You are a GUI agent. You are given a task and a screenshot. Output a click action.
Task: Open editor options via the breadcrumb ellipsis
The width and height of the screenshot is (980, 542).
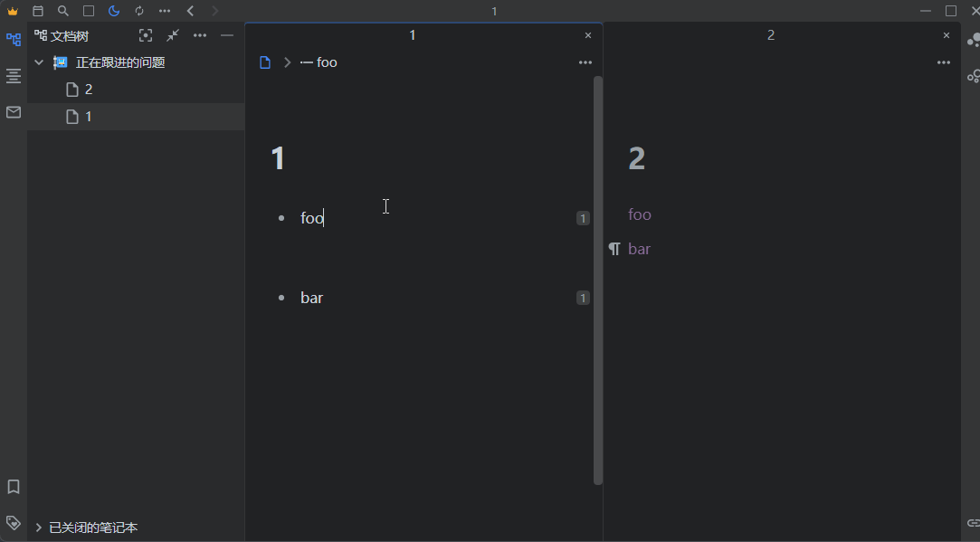pos(585,62)
